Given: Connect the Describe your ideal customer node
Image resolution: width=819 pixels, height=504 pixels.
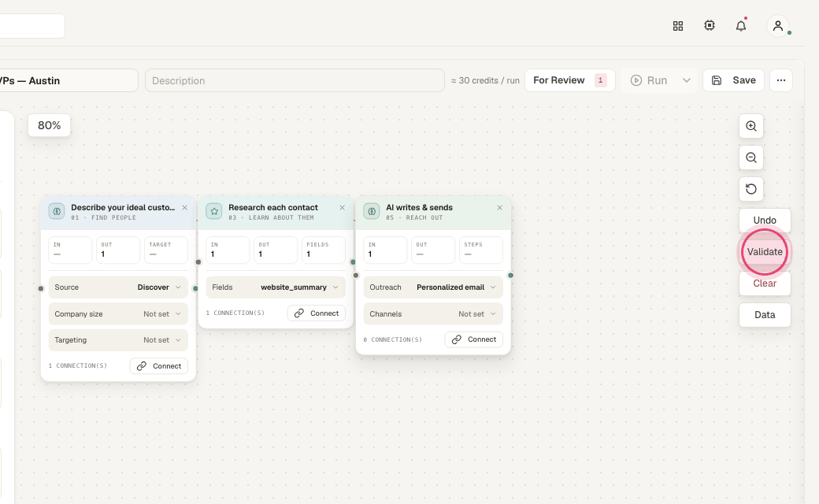Looking at the screenshot, I should click(x=159, y=366).
